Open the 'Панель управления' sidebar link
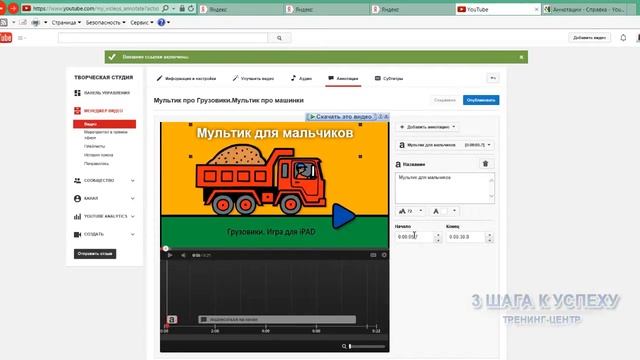 tap(107, 93)
